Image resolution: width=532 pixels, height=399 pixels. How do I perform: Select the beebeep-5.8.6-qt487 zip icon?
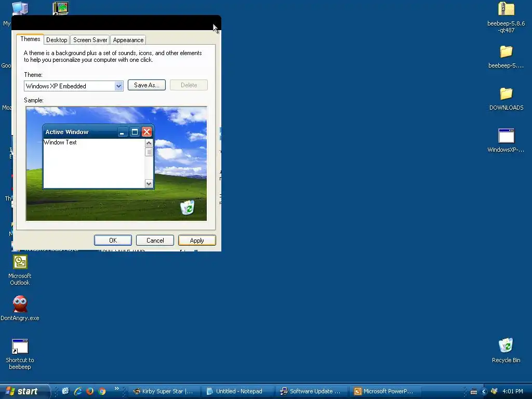pos(506,18)
